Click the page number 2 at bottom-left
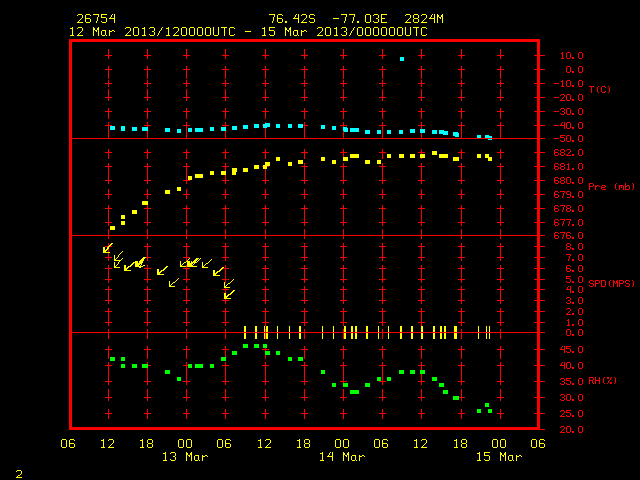Viewport: 640px width, 480px height. click(19, 474)
